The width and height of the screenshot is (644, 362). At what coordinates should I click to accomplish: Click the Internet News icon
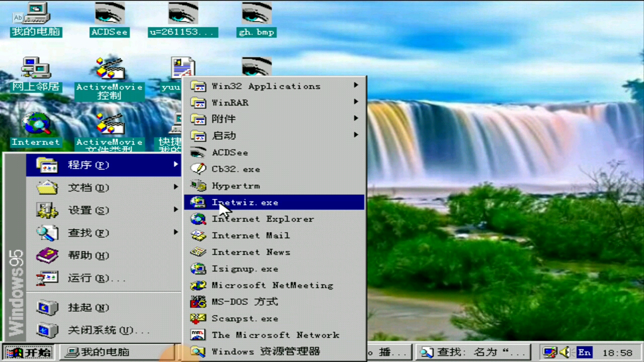coord(198,252)
